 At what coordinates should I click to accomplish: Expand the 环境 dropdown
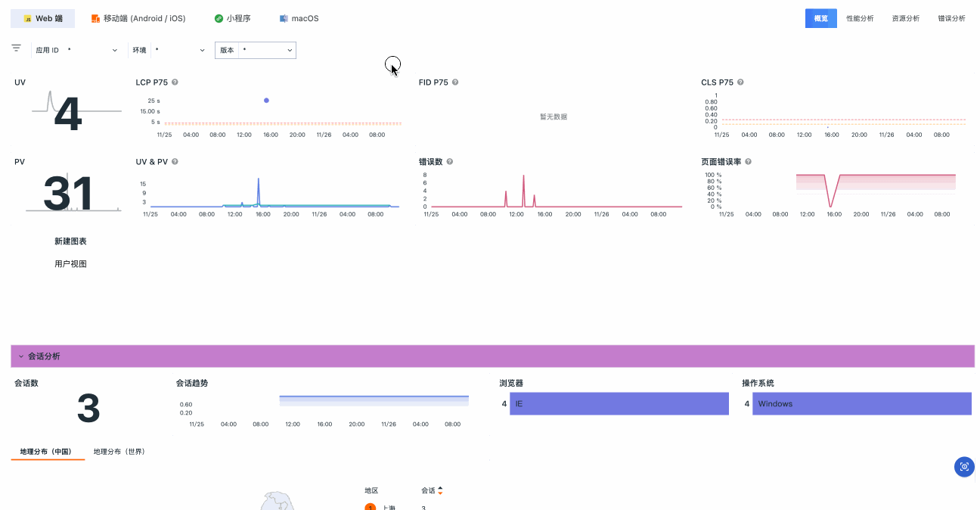pos(168,50)
